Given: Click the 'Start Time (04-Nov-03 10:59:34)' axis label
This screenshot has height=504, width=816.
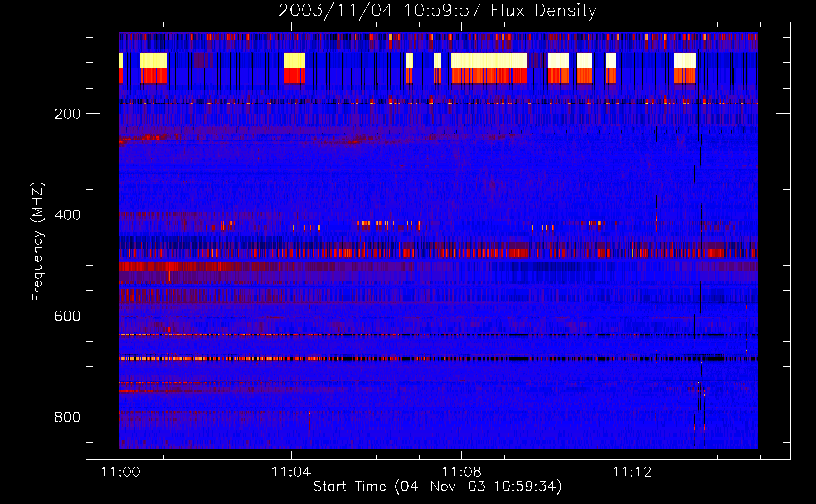Looking at the screenshot, I should [x=437, y=487].
